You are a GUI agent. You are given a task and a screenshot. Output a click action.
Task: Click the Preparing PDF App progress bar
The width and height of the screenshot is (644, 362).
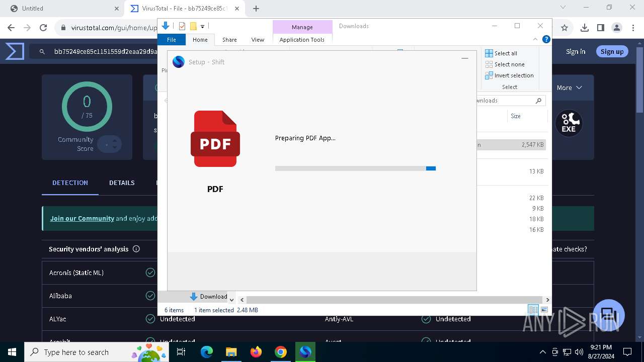355,168
